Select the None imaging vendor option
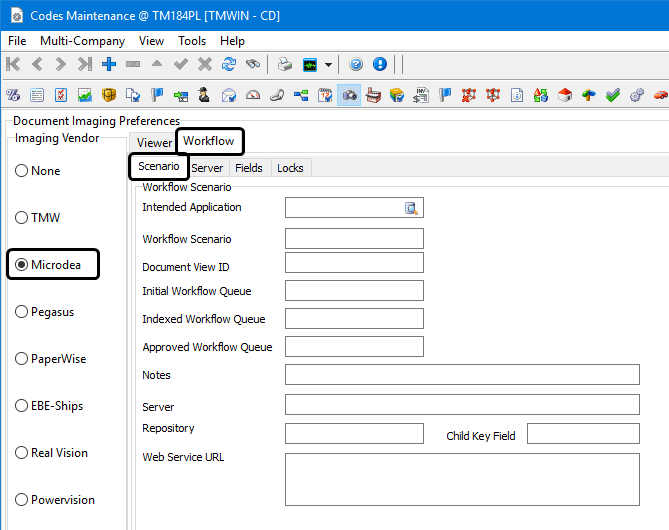The width and height of the screenshot is (669, 530). (x=22, y=171)
